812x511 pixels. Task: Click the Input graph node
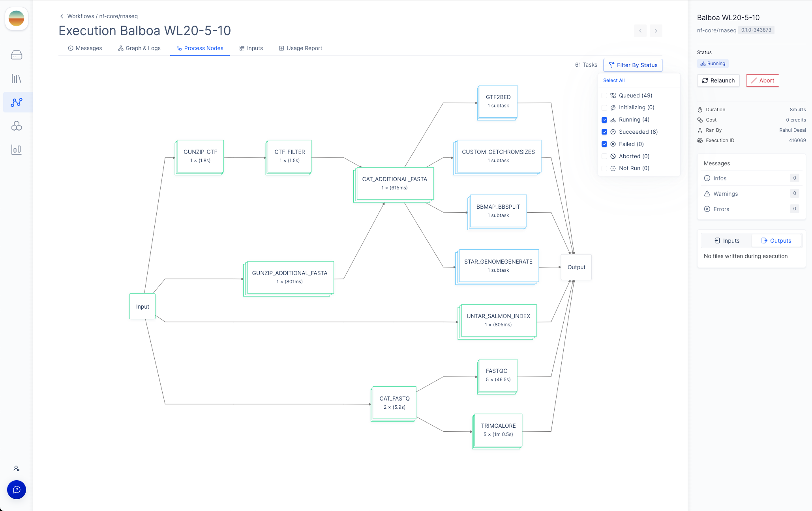[143, 307]
